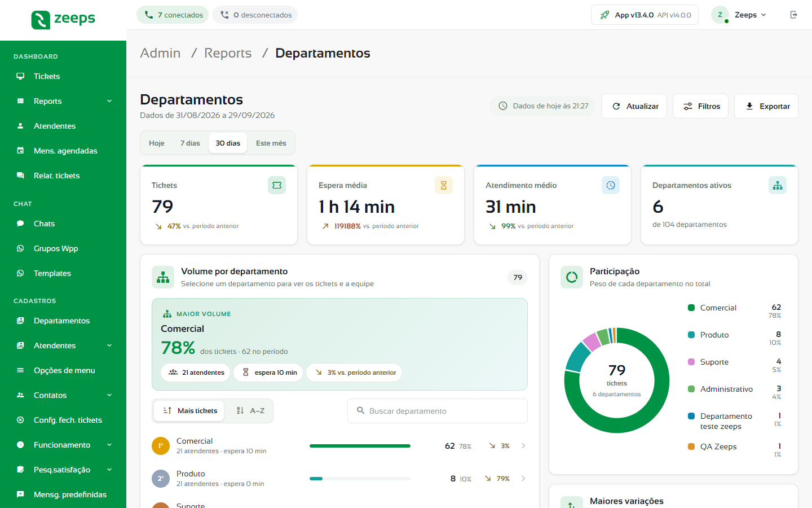Click the 7 conectados status chip
The height and width of the screenshot is (508, 812).
click(173, 15)
